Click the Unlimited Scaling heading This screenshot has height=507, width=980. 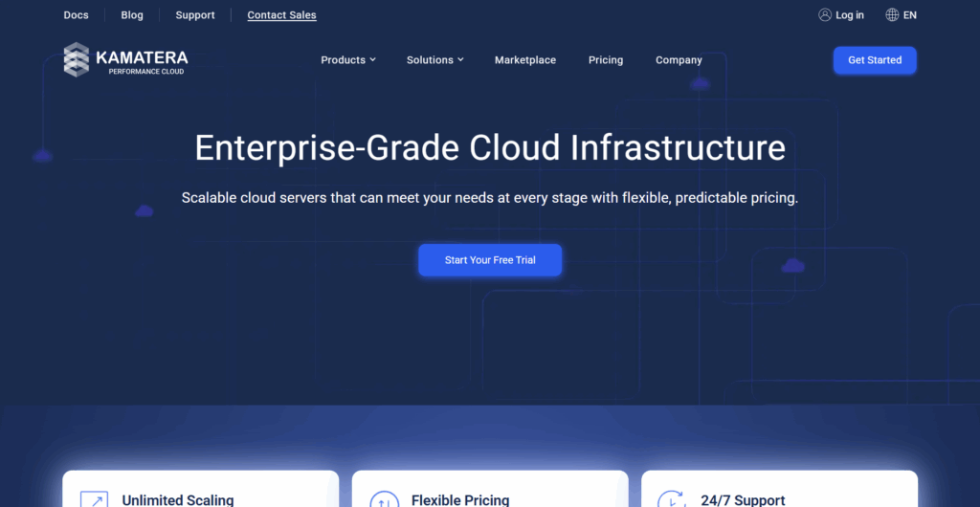tap(177, 500)
